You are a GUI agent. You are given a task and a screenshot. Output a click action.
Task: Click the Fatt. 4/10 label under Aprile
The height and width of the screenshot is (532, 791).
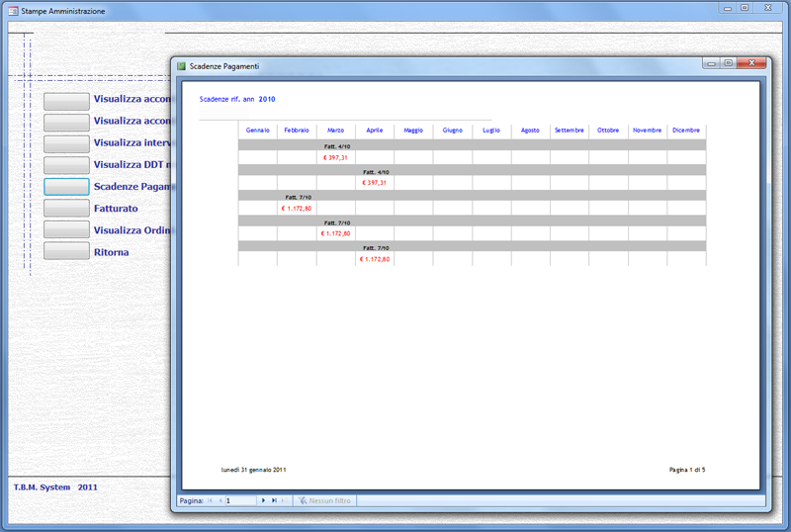pyautogui.click(x=377, y=172)
